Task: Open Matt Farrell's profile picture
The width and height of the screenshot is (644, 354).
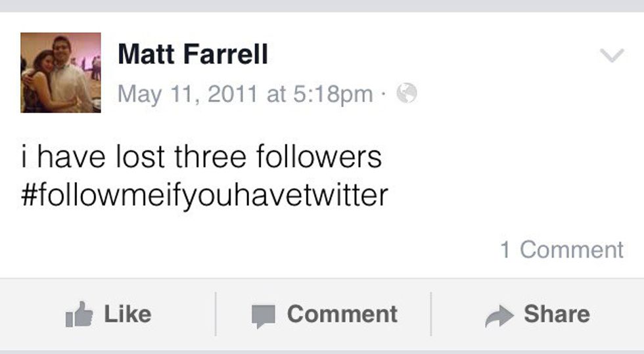Action: click(x=60, y=73)
